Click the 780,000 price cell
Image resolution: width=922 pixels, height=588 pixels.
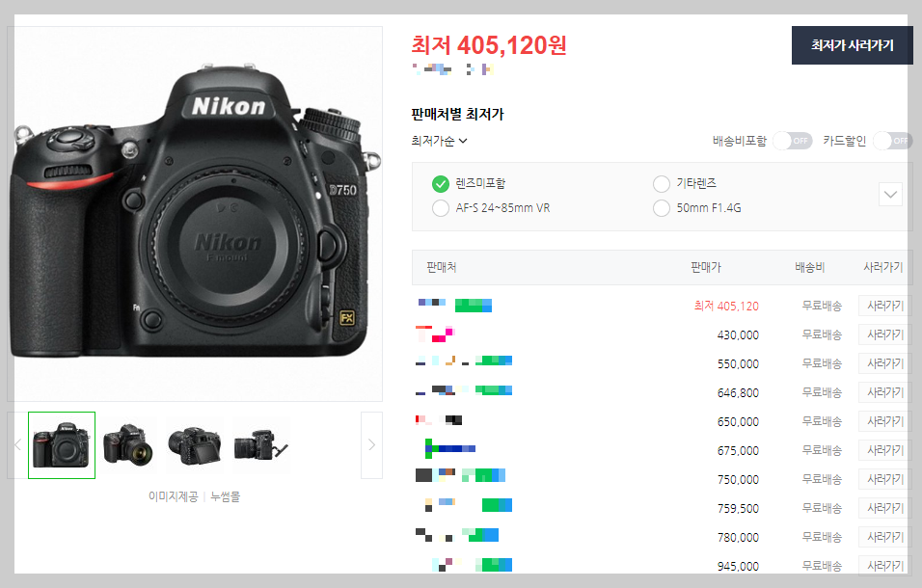tap(738, 538)
